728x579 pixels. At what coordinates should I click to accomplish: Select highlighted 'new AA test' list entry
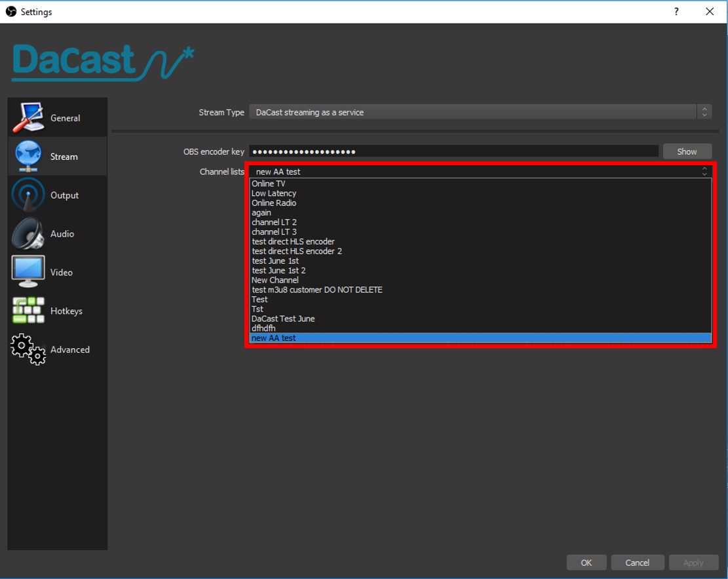pos(480,338)
